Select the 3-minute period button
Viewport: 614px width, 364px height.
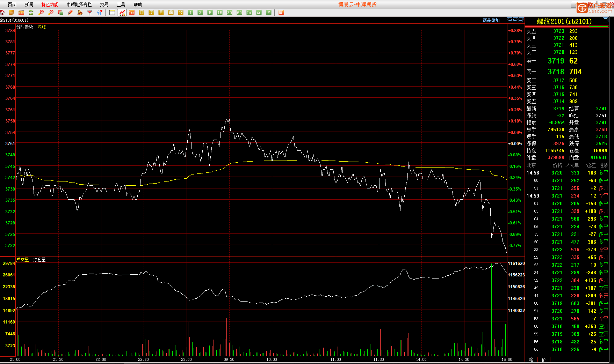200,13
